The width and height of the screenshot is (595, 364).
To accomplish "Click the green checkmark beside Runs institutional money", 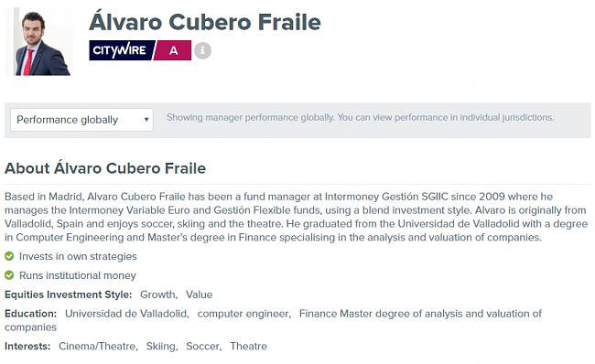I will (x=9, y=275).
